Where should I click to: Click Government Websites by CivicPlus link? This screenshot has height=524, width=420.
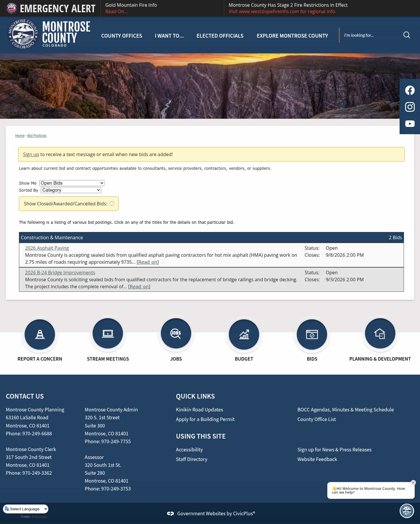point(216,513)
